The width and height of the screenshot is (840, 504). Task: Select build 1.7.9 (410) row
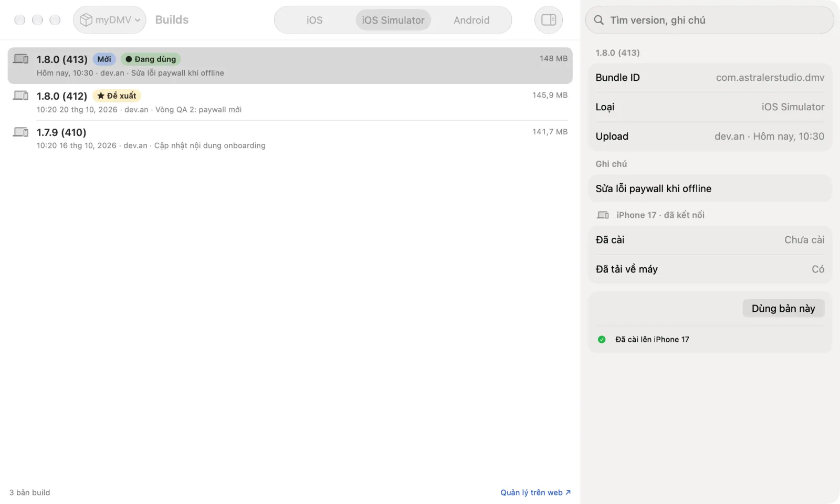290,139
